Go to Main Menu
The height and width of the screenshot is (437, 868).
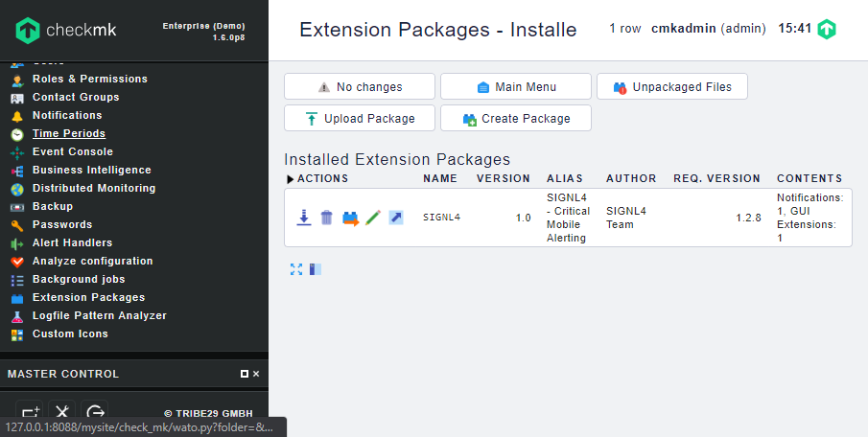click(516, 87)
